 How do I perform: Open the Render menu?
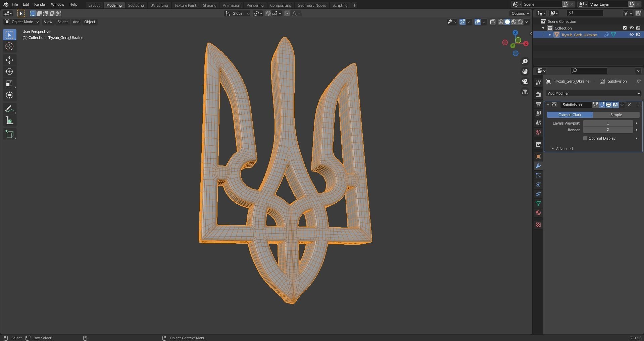pyautogui.click(x=40, y=4)
